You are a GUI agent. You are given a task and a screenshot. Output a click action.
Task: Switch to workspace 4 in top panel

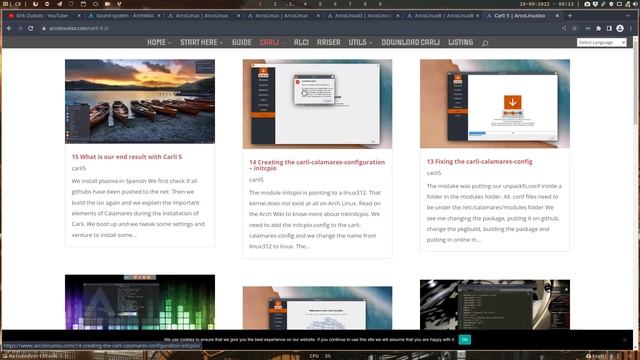pos(305,4)
